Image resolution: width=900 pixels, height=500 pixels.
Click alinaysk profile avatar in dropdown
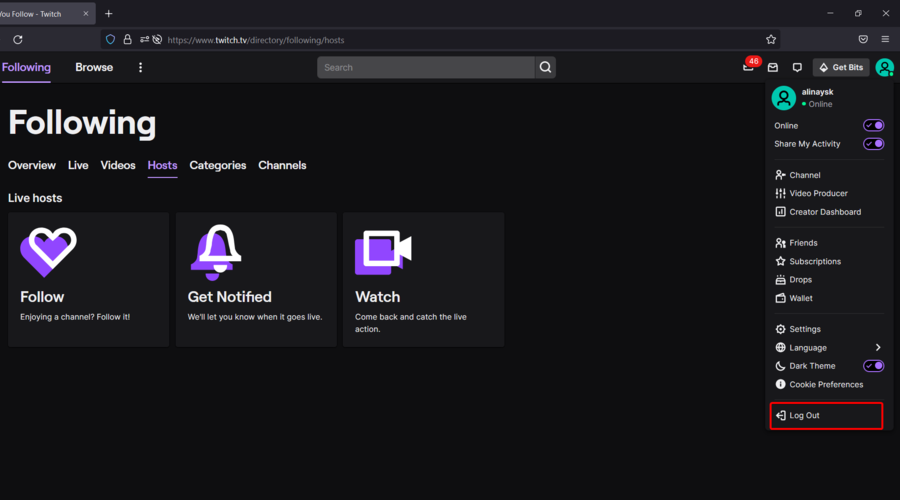click(783, 98)
